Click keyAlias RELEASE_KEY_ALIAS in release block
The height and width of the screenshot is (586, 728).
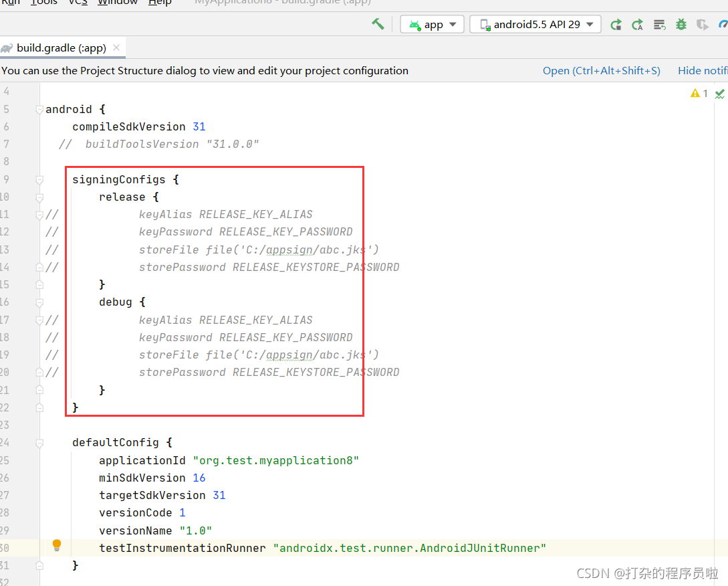[x=226, y=215]
